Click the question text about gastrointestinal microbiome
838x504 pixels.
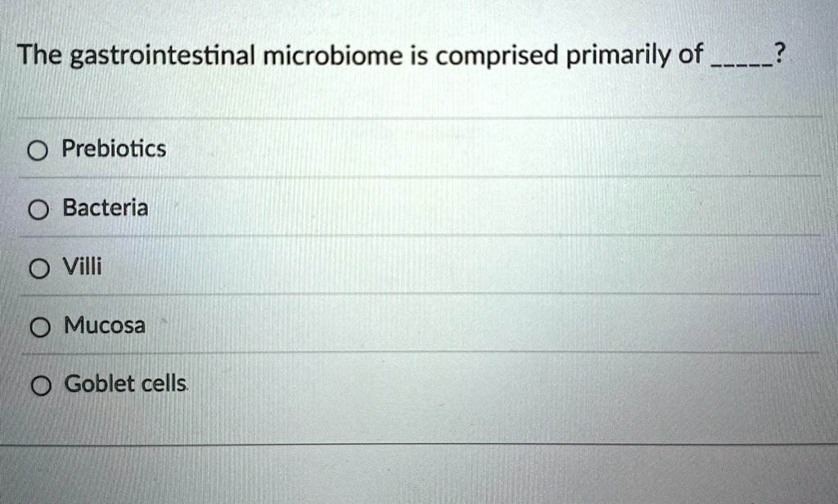coord(401,56)
